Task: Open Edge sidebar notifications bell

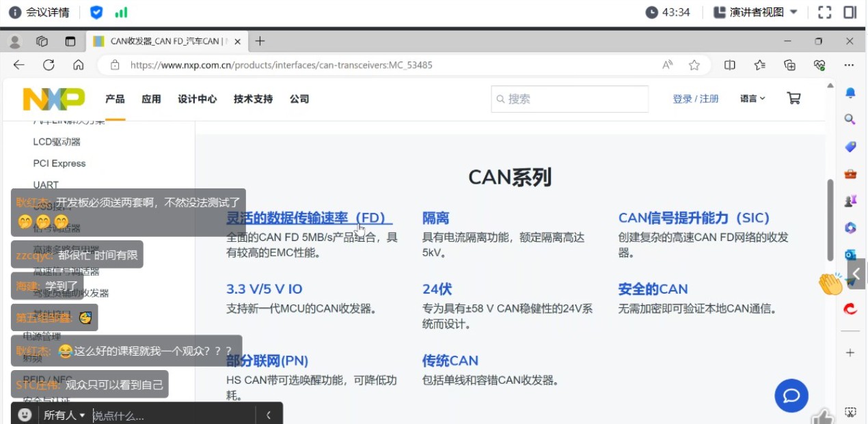Action: [850, 93]
